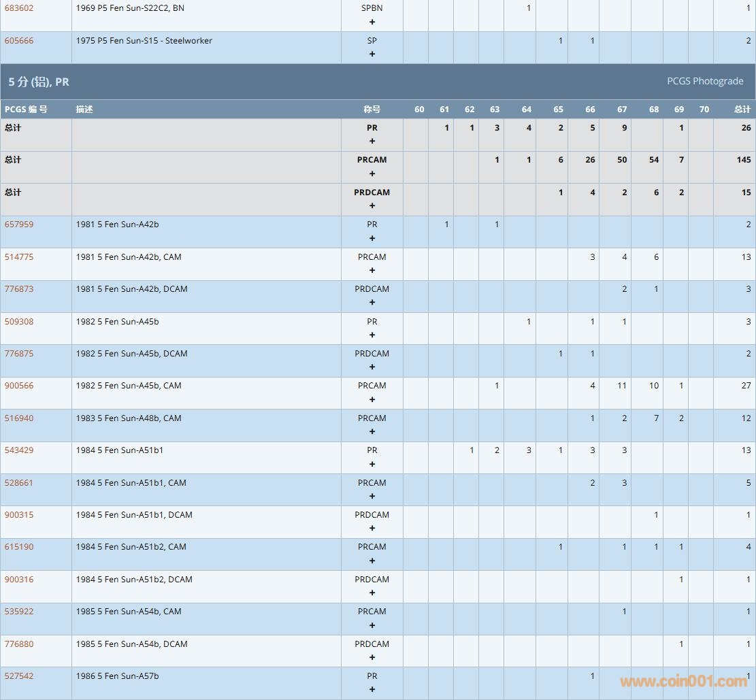Expand plus for 1985 Sun-A54b, DCAM
Viewport: 756px width, 700px height.
tap(372, 657)
